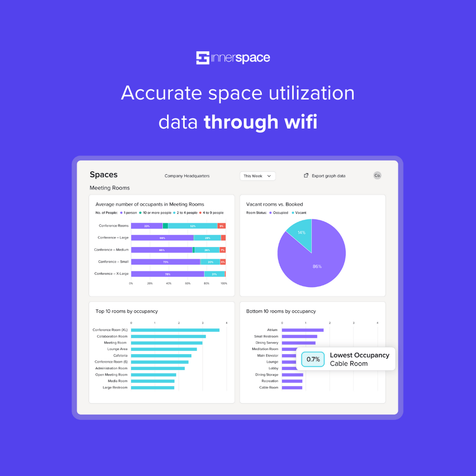Select the Cable Room occupancy bar
This screenshot has height=476, width=476.
click(x=292, y=387)
